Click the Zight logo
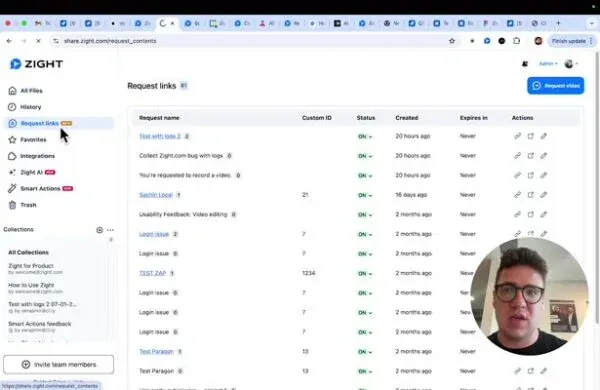600x390 pixels. [x=36, y=64]
